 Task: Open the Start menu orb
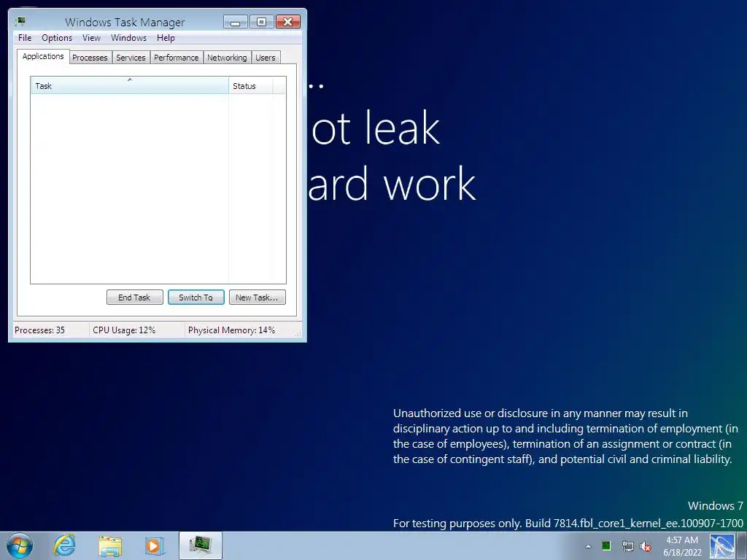click(20, 545)
